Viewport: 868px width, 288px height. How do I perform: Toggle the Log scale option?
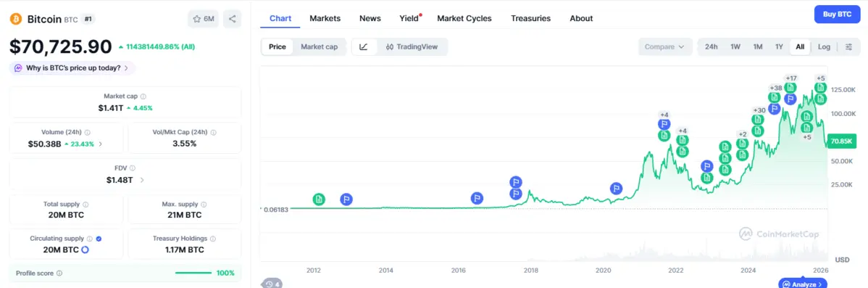pos(824,47)
